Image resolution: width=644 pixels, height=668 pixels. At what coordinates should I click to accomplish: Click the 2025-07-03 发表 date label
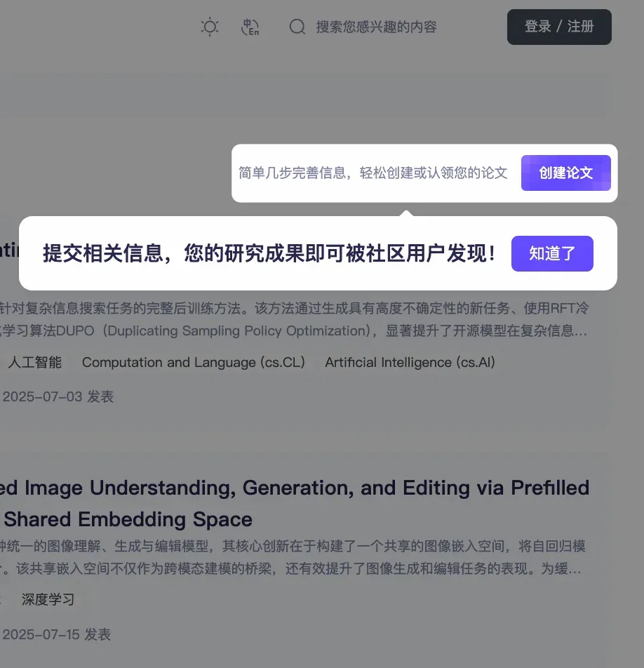(x=58, y=396)
